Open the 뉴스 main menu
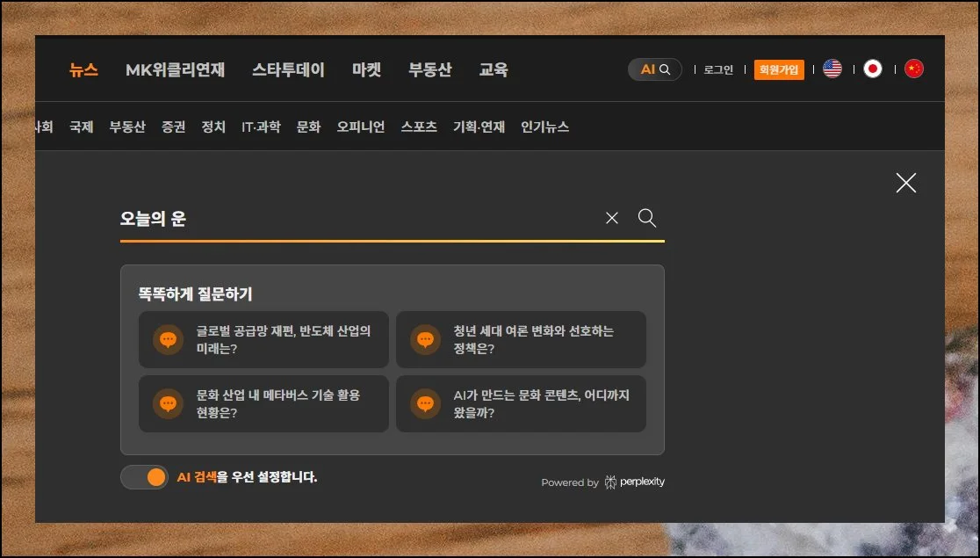This screenshot has height=558, width=980. coord(83,70)
